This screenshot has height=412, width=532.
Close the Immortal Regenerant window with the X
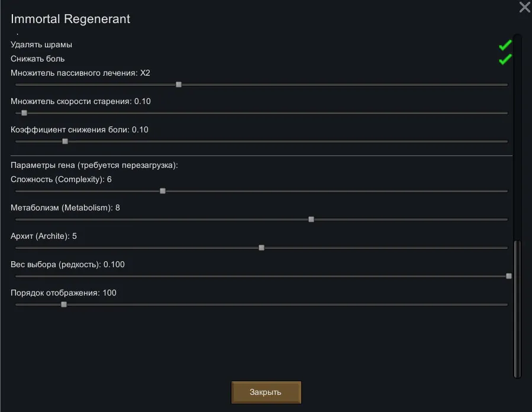tap(524, 8)
